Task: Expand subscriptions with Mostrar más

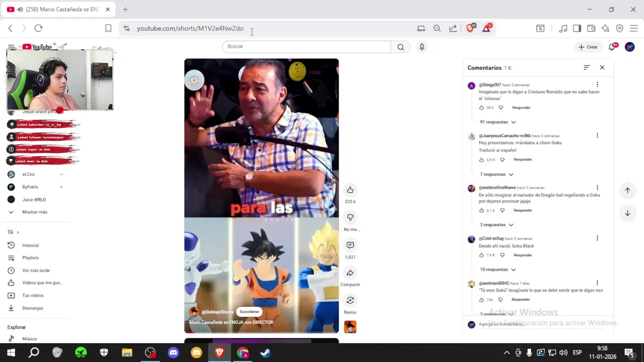Action: click(x=34, y=212)
